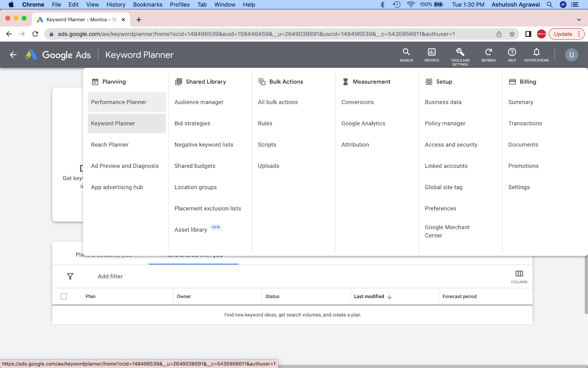Go back using Chrome back arrow
Image resolution: width=588 pixels, height=368 pixels.
[x=9, y=34]
